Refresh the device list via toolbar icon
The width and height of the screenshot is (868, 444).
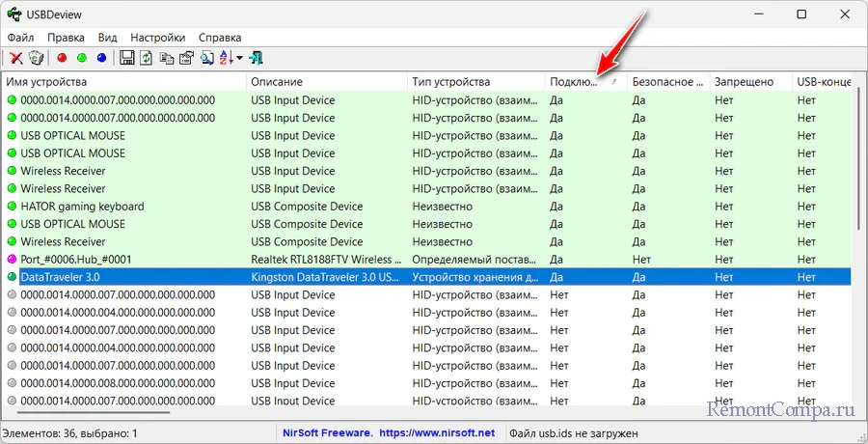[146, 58]
